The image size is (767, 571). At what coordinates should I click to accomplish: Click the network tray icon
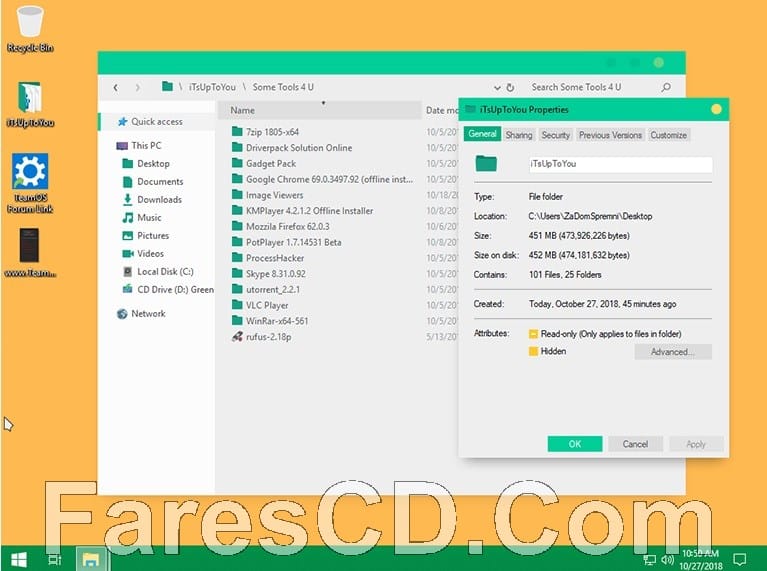[x=649, y=560]
